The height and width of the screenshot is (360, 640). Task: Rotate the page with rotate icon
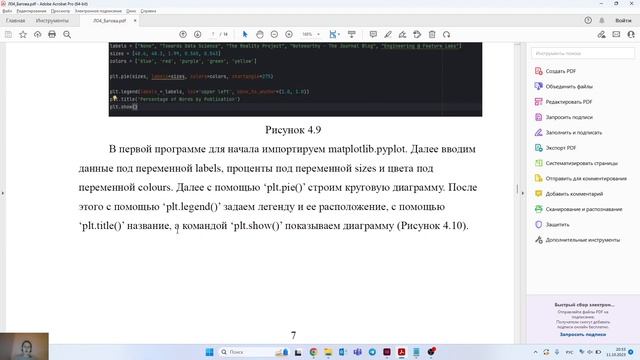tap(447, 35)
